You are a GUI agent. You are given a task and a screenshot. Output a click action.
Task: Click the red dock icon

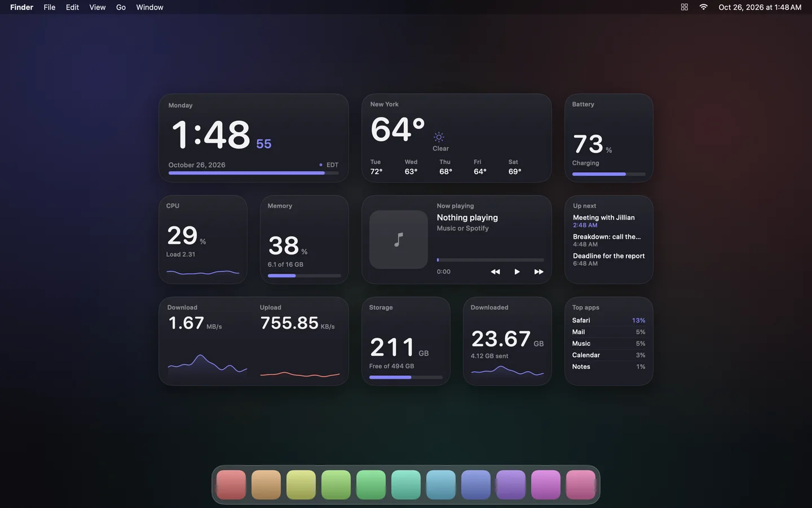(x=231, y=485)
